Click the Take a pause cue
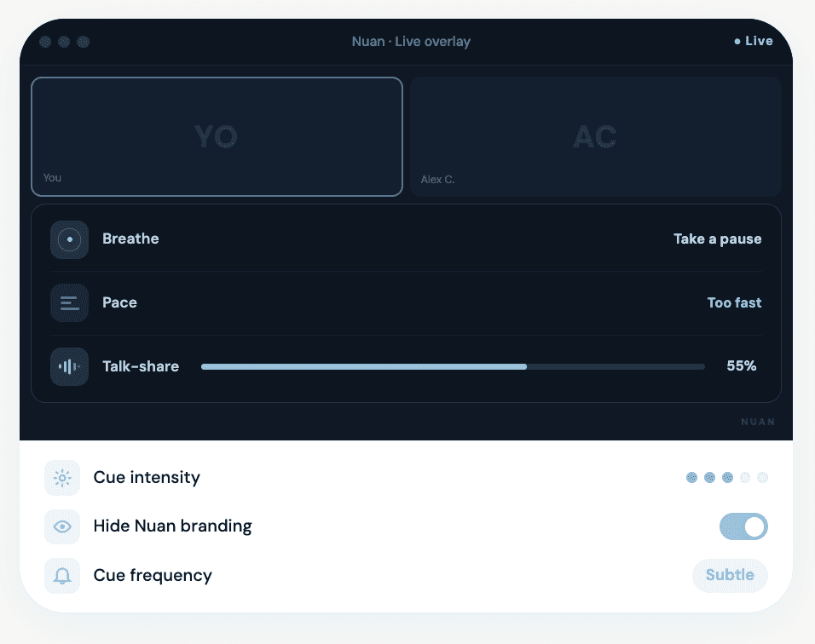Image resolution: width=815 pixels, height=644 pixels. click(717, 239)
